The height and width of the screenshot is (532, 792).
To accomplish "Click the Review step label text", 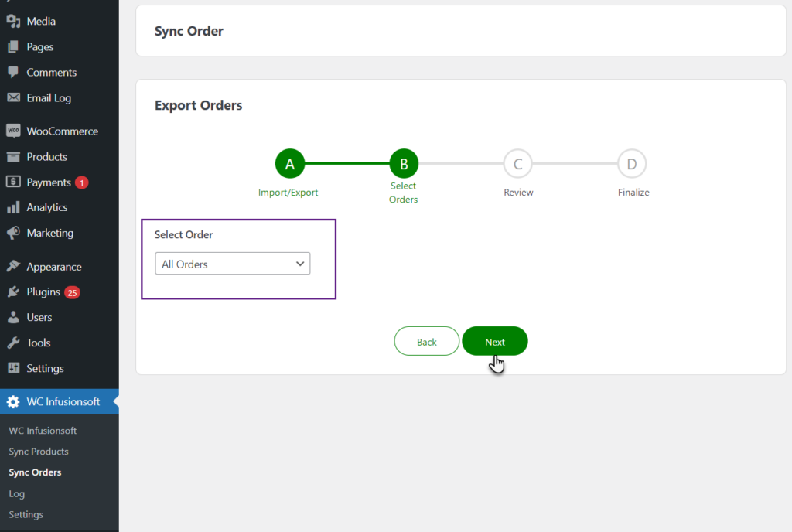I will [518, 193].
